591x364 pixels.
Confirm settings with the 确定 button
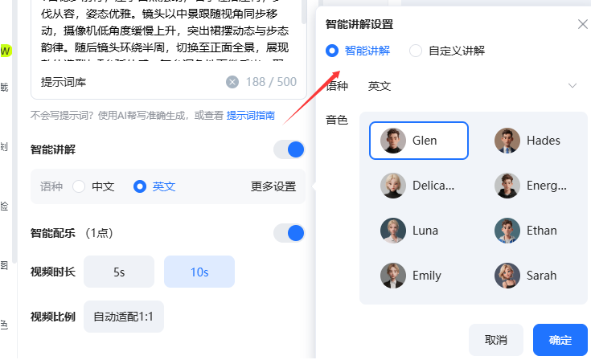tap(560, 340)
